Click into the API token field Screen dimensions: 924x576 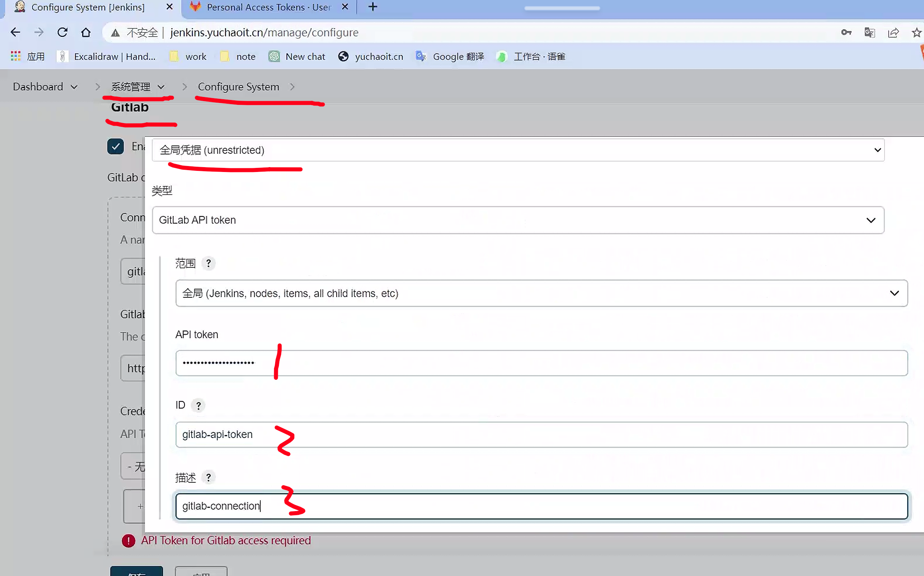click(541, 363)
